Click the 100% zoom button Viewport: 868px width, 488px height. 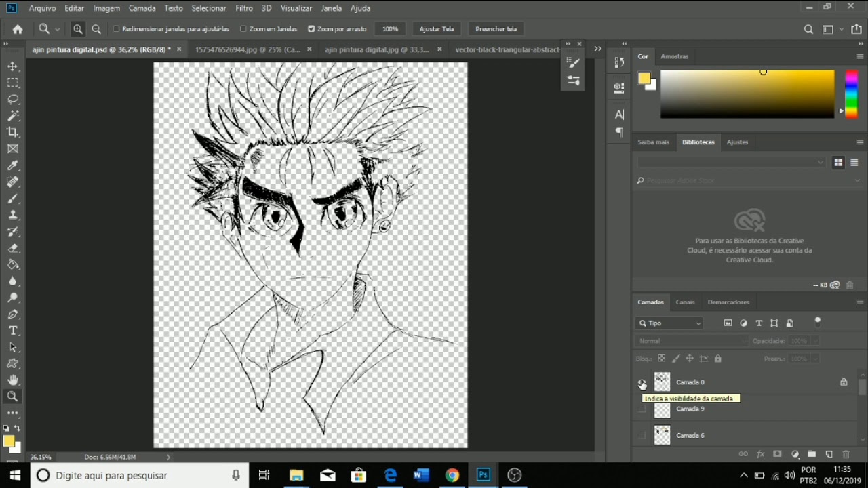pos(390,29)
